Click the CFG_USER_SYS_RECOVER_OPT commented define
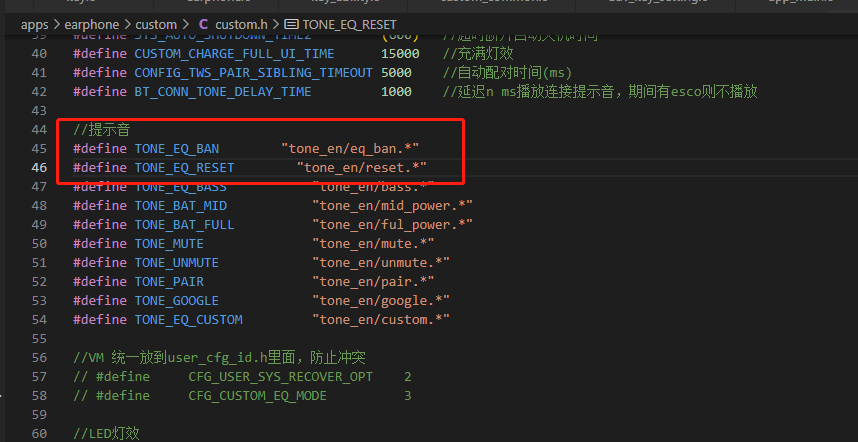 [281, 377]
